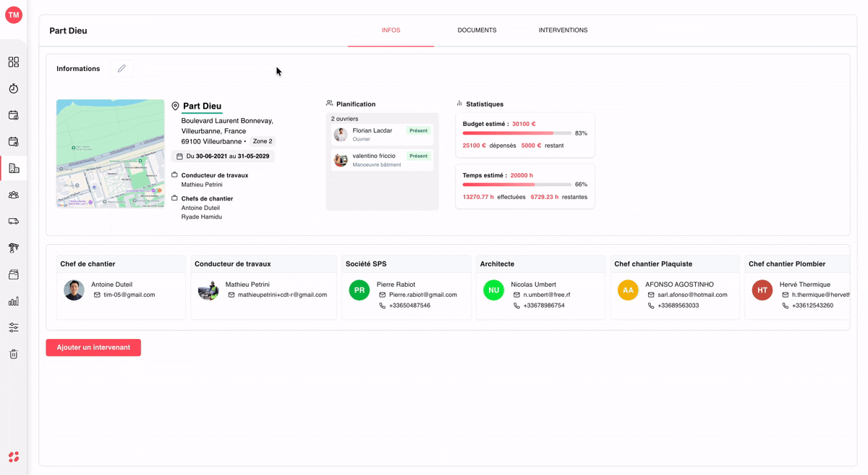Edit Informations with the pencil icon
The height and width of the screenshot is (475, 868).
122,69
